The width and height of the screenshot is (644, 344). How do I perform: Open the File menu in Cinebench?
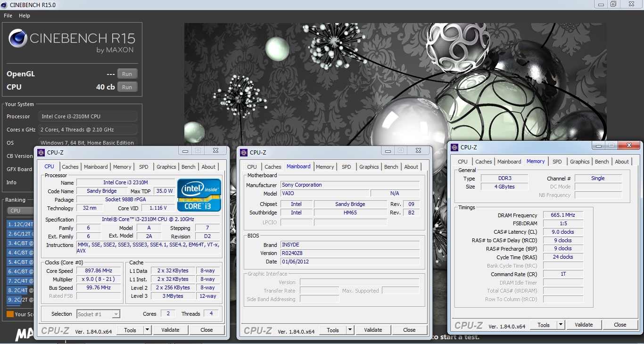[8, 16]
